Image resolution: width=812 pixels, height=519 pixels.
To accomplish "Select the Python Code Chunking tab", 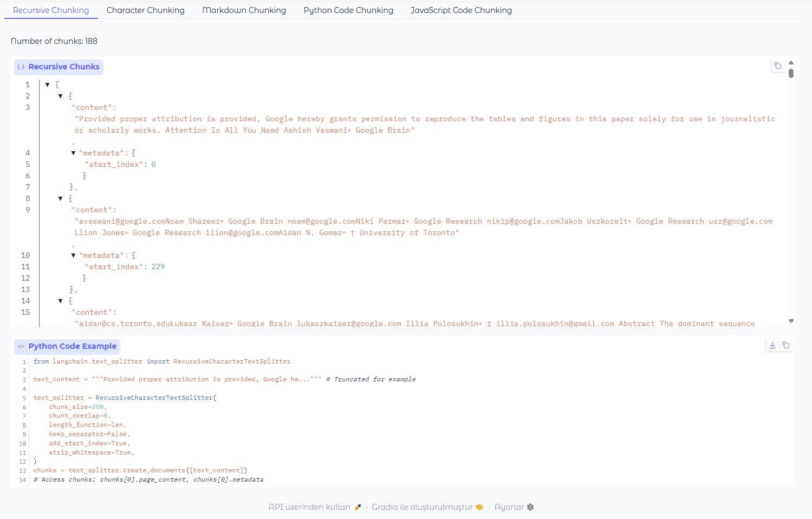I will [348, 10].
